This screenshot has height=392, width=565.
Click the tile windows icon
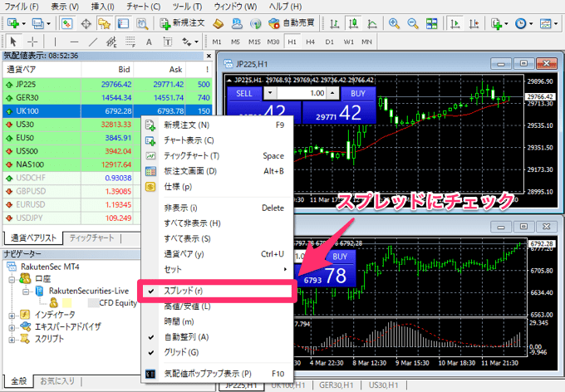tap(431, 24)
